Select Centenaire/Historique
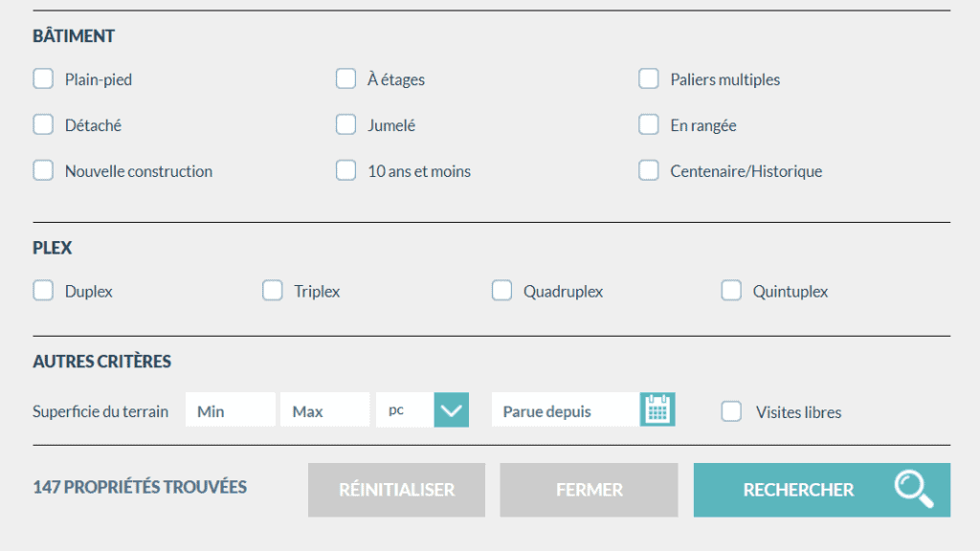The width and height of the screenshot is (980, 551). coord(648,170)
